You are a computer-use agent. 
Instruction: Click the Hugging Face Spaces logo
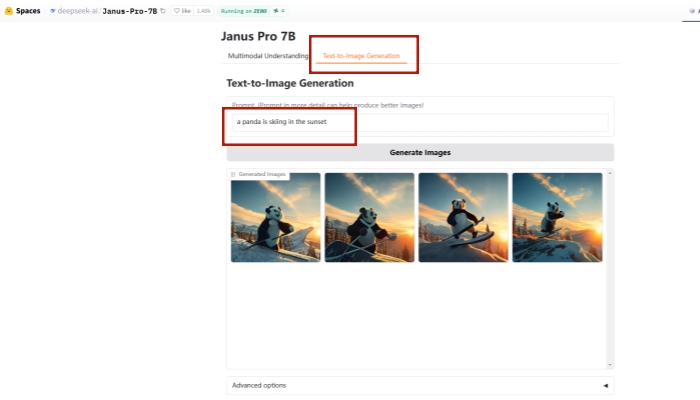(8, 10)
